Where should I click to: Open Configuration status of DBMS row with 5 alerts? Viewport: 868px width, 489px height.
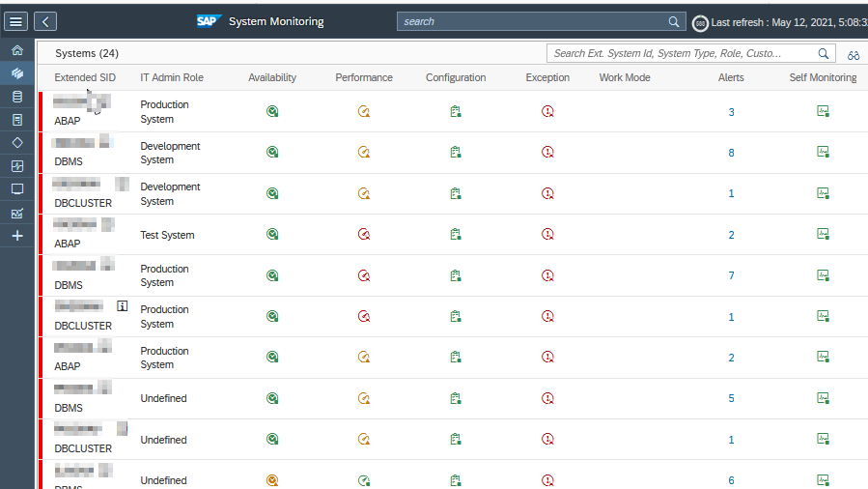pyautogui.click(x=456, y=398)
